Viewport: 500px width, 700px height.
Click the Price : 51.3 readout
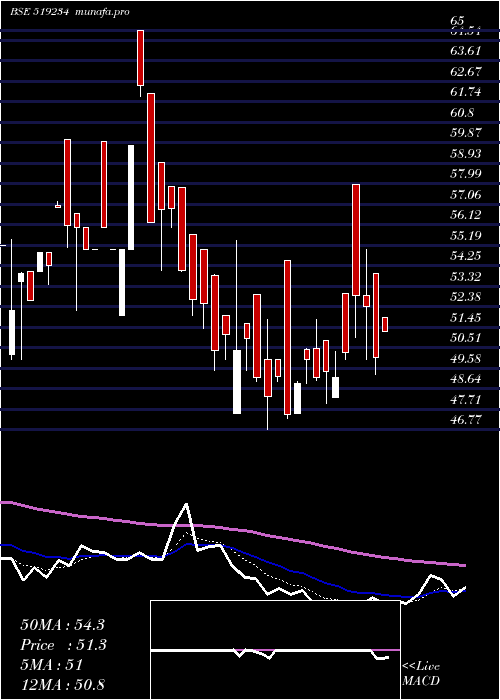pos(63,645)
